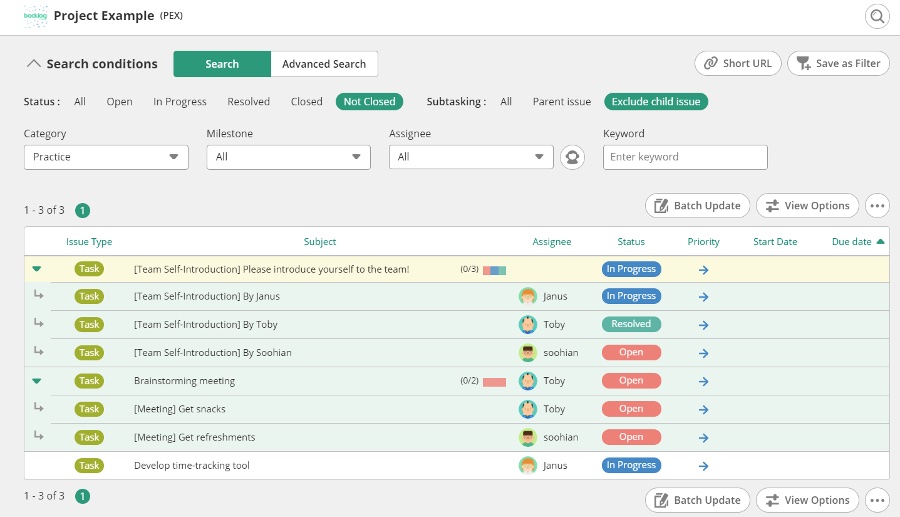Open the more options ellipsis below table
900x517 pixels.
pyautogui.click(x=877, y=500)
